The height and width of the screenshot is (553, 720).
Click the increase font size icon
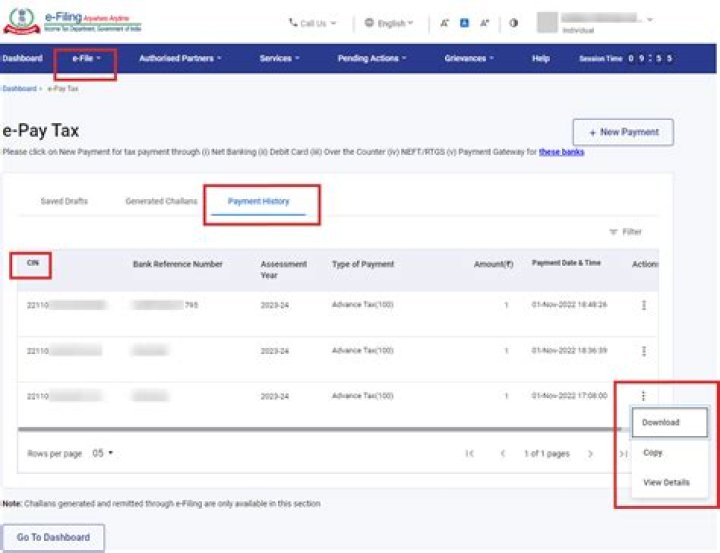tap(484, 23)
